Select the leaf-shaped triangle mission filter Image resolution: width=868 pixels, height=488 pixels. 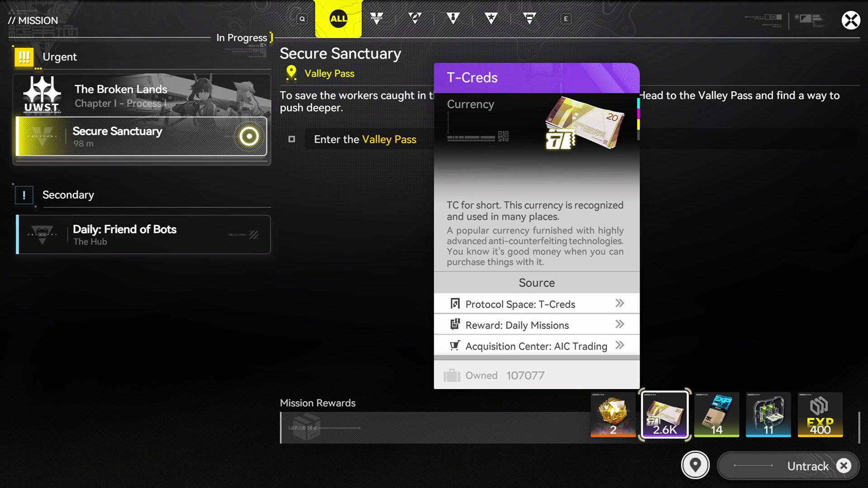[x=415, y=19]
